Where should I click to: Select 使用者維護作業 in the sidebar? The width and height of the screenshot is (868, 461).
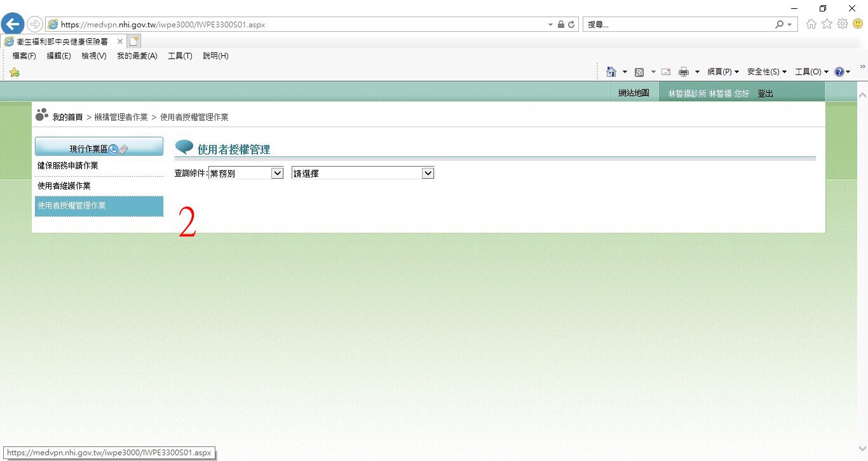click(64, 186)
